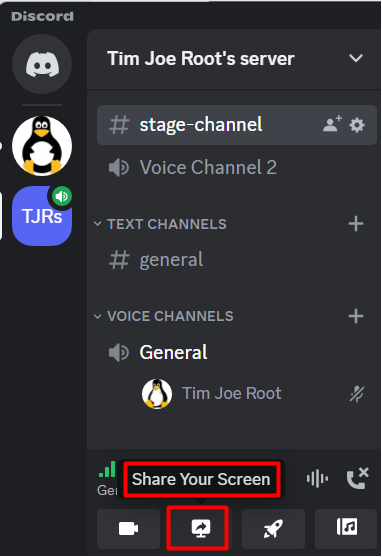Click the Share Your Screen icon
Image resolution: width=382 pixels, height=557 pixels.
tap(201, 529)
